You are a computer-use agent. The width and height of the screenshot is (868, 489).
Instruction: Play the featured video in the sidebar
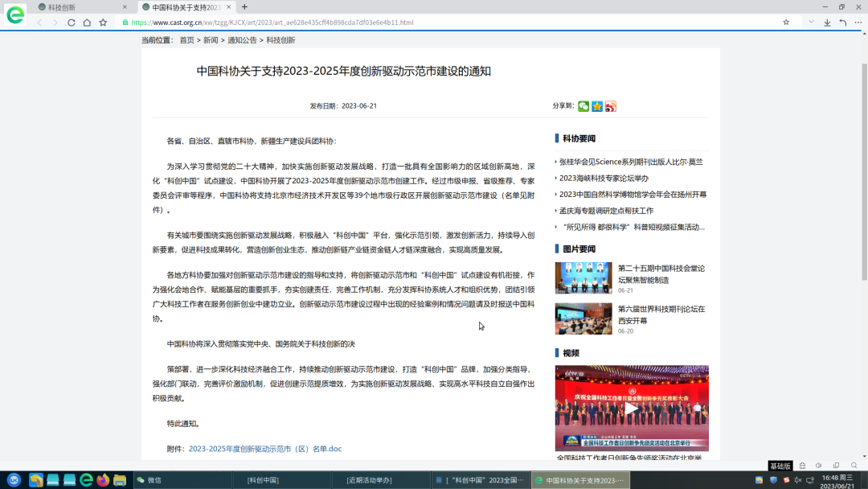click(x=632, y=408)
